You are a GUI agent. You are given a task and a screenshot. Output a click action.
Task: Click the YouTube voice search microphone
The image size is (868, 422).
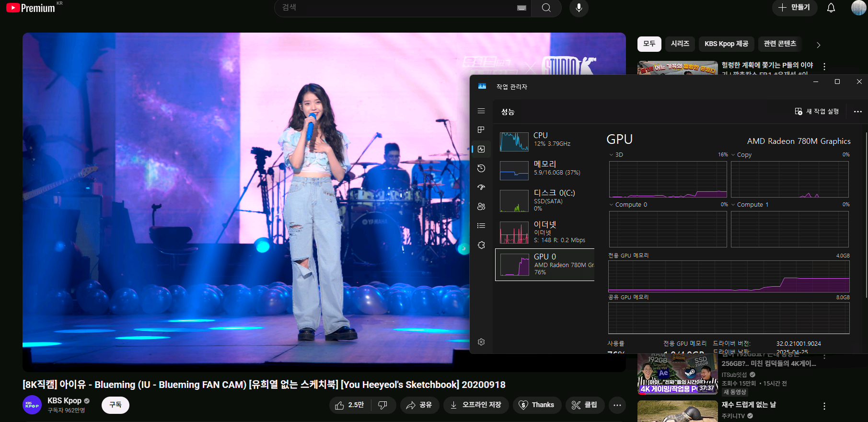click(x=579, y=8)
